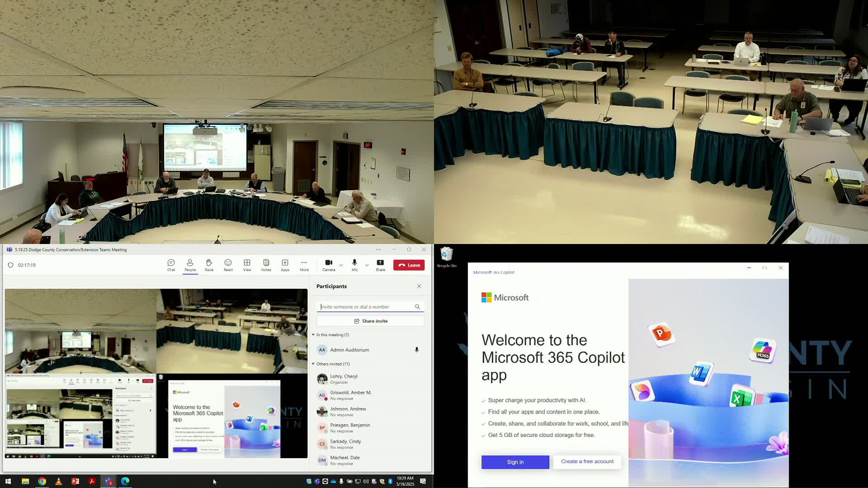This screenshot has height=488, width=868.
Task: Open the mic options dropdown arrow
Action: click(367, 265)
